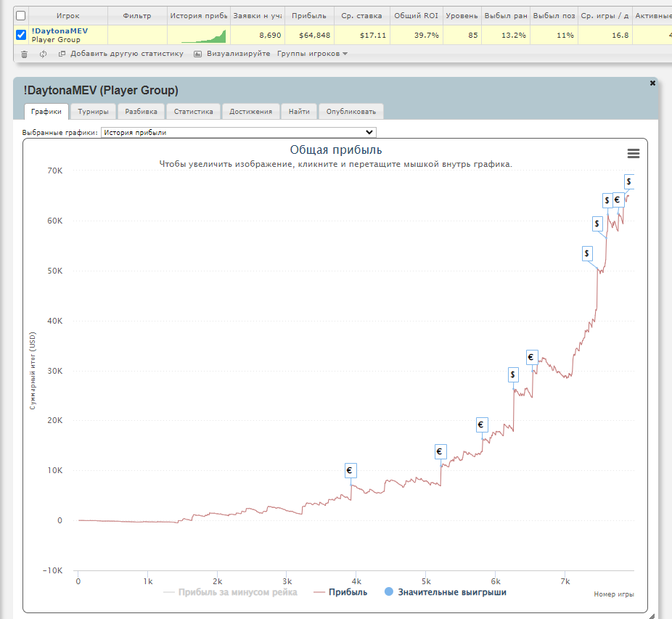672x619 pixels.
Task: Sort by the Общий ROI column header
Action: pos(416,16)
